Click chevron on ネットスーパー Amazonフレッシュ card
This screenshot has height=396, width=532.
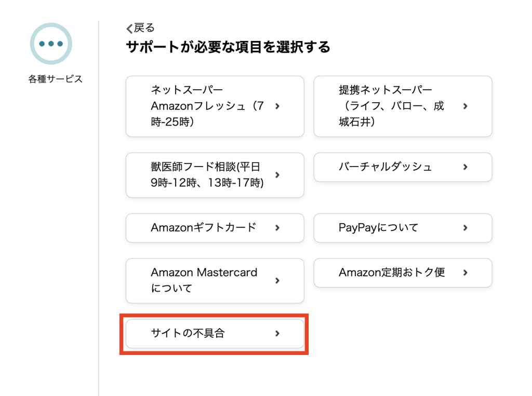coord(277,106)
